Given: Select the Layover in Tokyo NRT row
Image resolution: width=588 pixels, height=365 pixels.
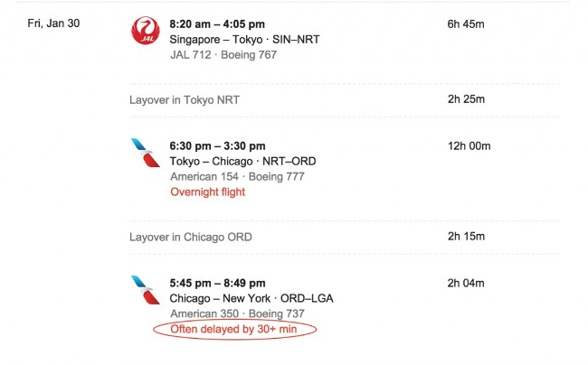Looking at the screenshot, I should (185, 99).
